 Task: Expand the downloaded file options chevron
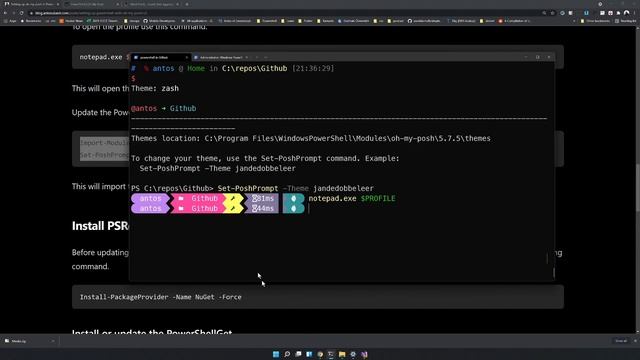click(53, 341)
